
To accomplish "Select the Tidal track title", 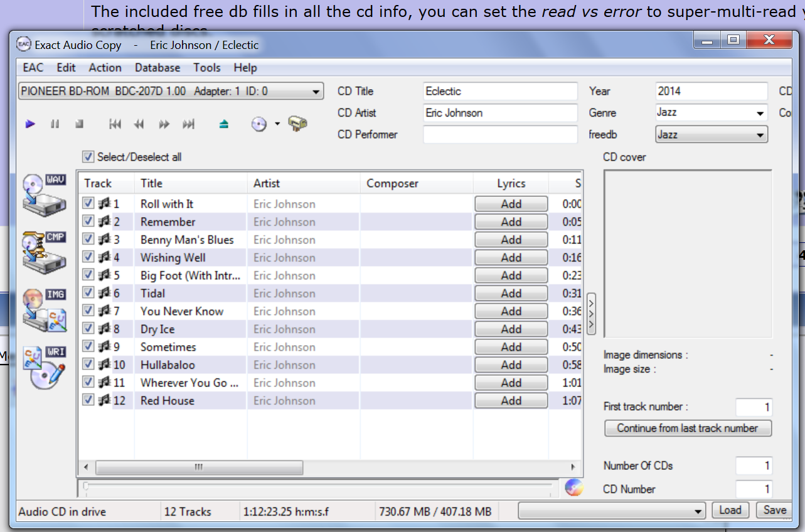I will pyautogui.click(x=153, y=293).
